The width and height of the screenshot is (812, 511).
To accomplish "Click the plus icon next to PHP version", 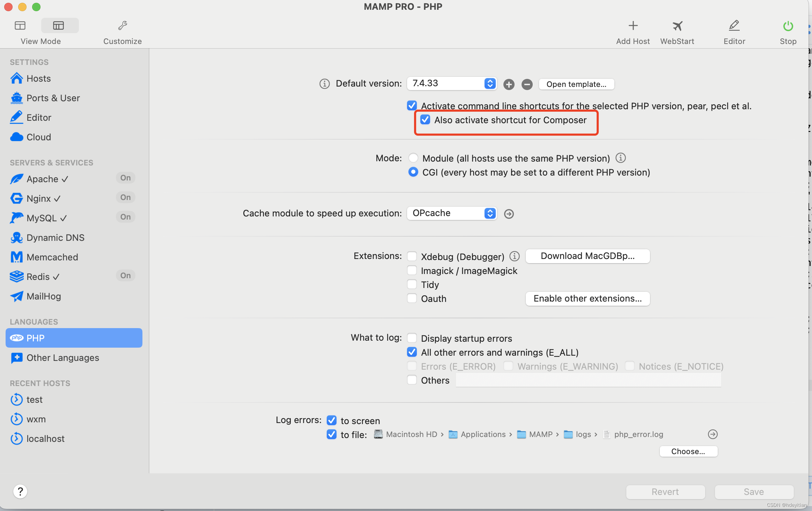I will pyautogui.click(x=509, y=84).
